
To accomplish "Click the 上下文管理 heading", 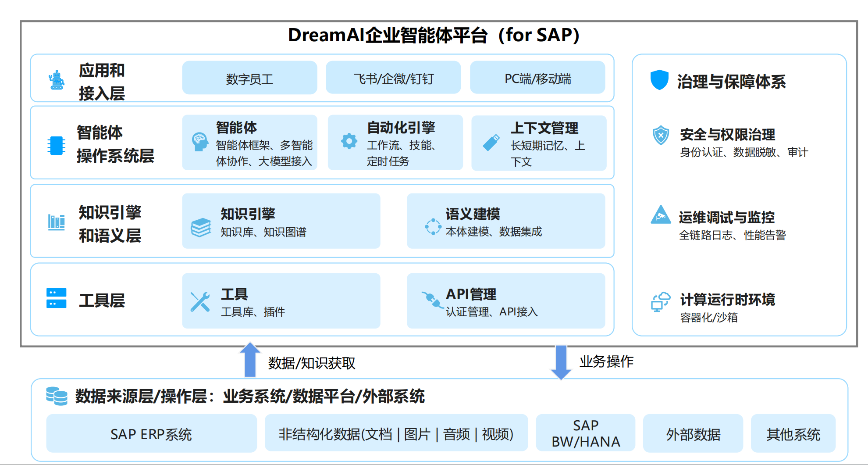I will pos(544,128).
